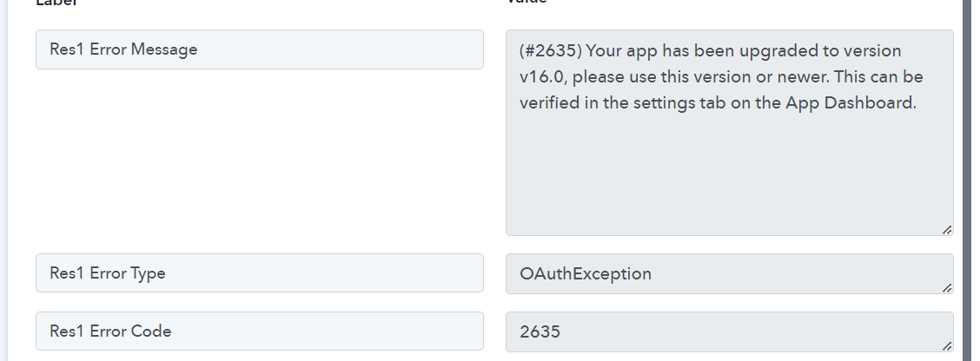The width and height of the screenshot is (980, 361).
Task: Click the Label column header
Action: click(x=56, y=3)
